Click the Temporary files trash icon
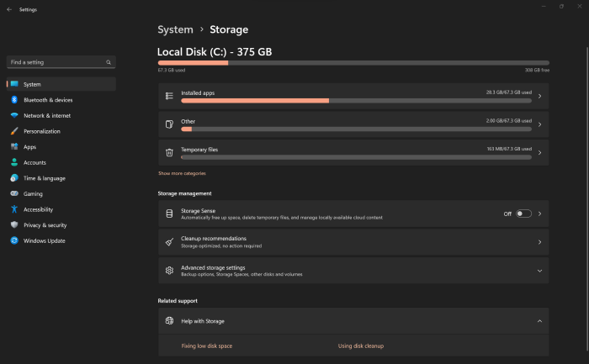The image size is (589, 364). 169,153
